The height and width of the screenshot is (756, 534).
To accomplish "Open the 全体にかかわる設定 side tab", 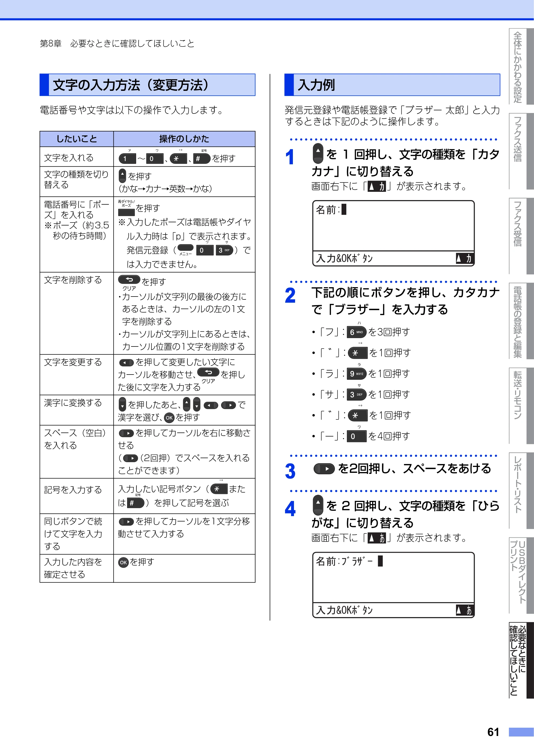I will pos(521,67).
